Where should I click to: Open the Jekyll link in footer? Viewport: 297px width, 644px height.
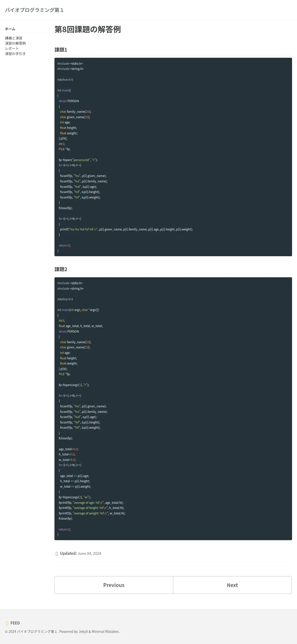point(83,632)
